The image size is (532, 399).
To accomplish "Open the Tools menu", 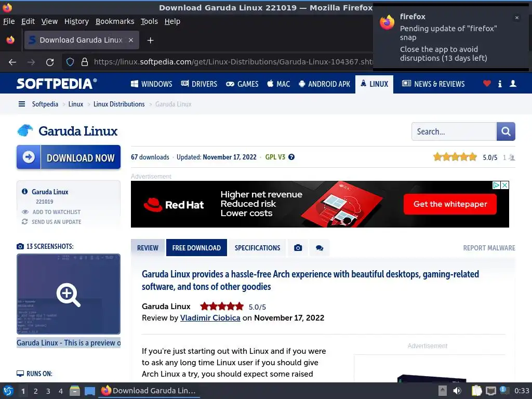I will (149, 21).
